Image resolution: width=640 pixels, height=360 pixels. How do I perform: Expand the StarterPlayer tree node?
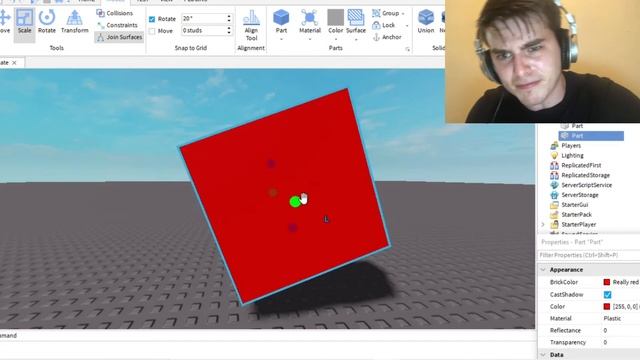pos(543,224)
